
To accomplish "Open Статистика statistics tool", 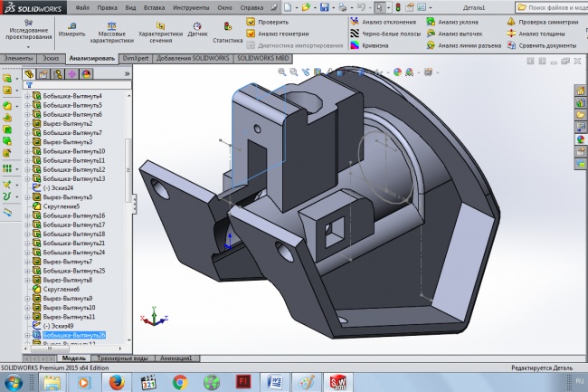I will coord(228,33).
